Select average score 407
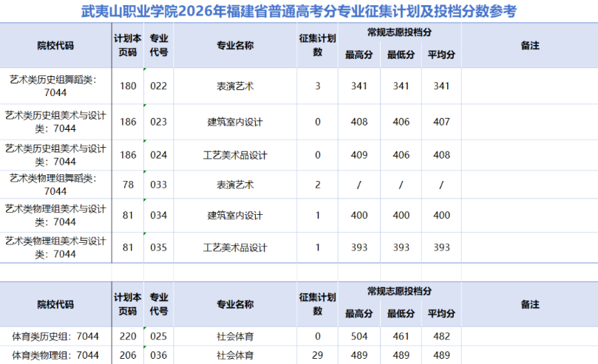598x364 pixels. coord(441,122)
